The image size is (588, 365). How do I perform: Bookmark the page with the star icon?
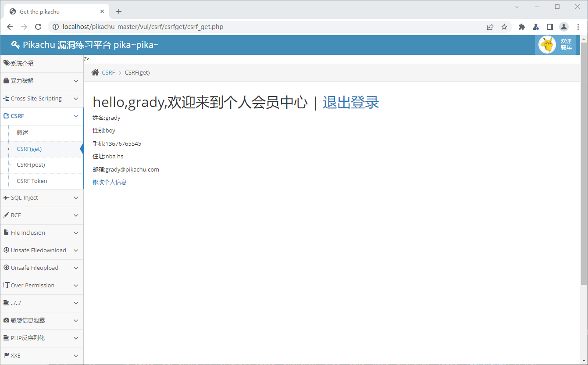coord(504,27)
